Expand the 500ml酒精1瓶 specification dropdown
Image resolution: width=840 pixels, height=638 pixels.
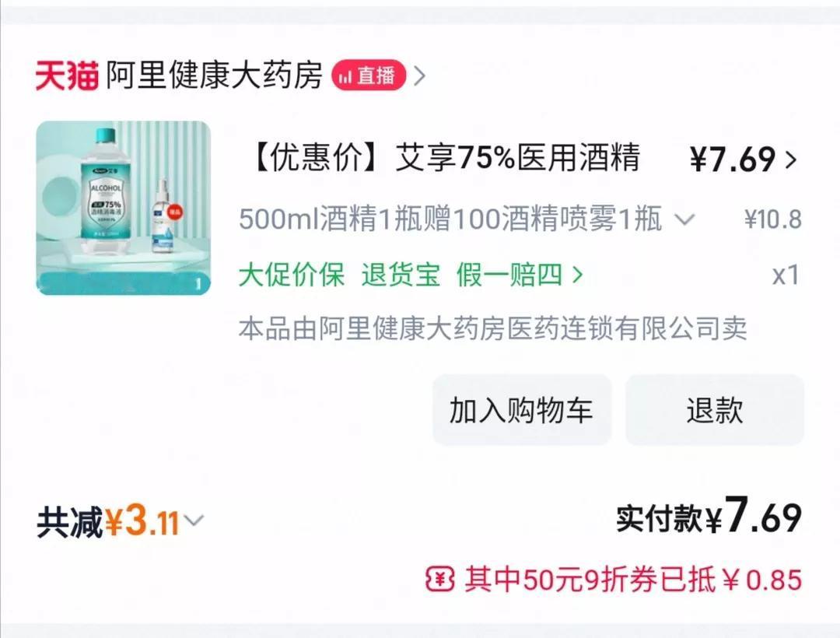click(684, 219)
